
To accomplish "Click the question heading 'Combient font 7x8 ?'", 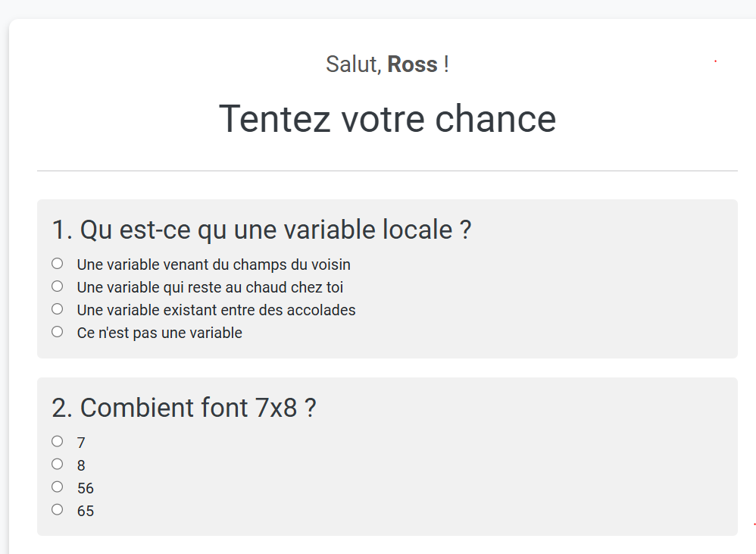I will (x=198, y=408).
